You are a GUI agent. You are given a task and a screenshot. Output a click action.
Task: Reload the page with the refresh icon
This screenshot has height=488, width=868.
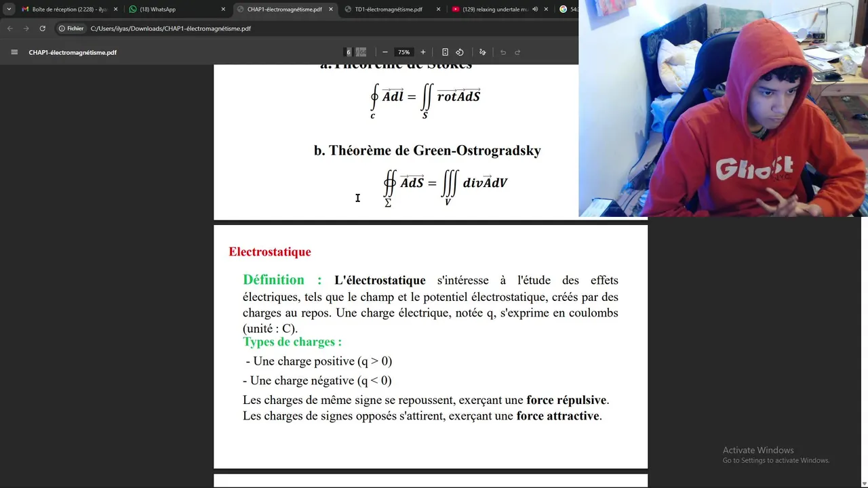[42, 28]
